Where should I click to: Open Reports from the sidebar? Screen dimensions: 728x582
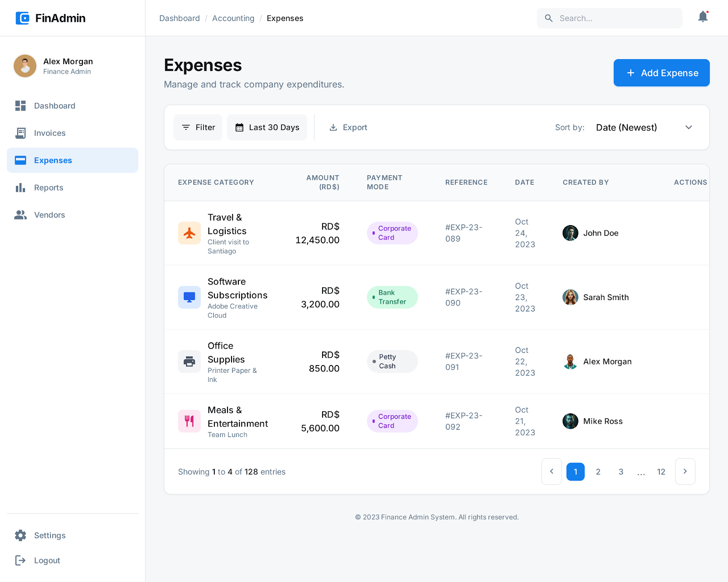tap(48, 187)
